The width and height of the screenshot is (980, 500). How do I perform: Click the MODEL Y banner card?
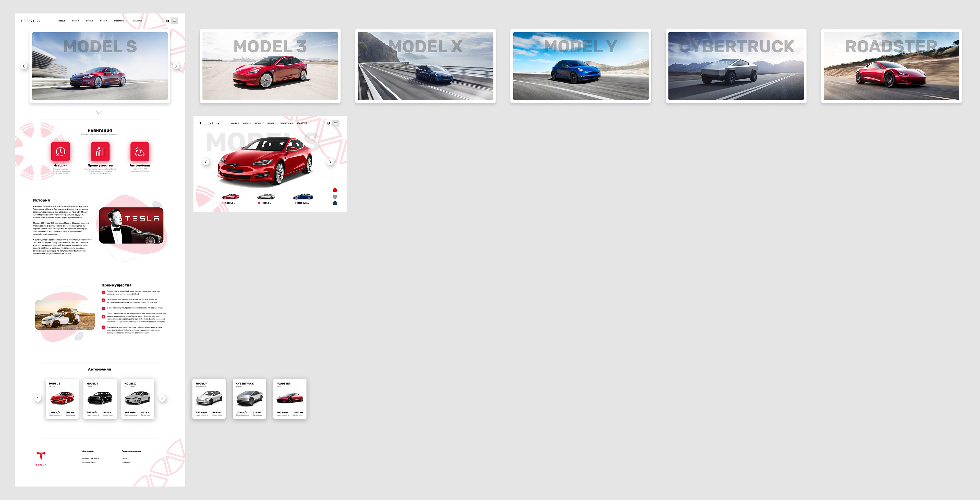[581, 66]
